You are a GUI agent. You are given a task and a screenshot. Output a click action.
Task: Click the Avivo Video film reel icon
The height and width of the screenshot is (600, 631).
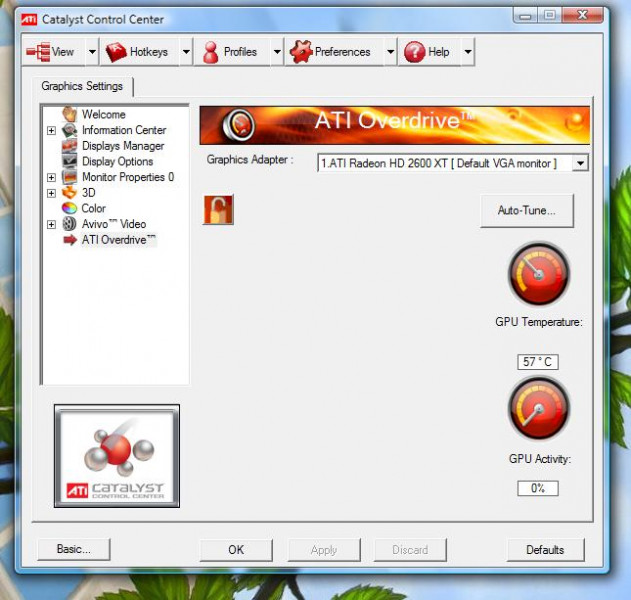point(69,224)
